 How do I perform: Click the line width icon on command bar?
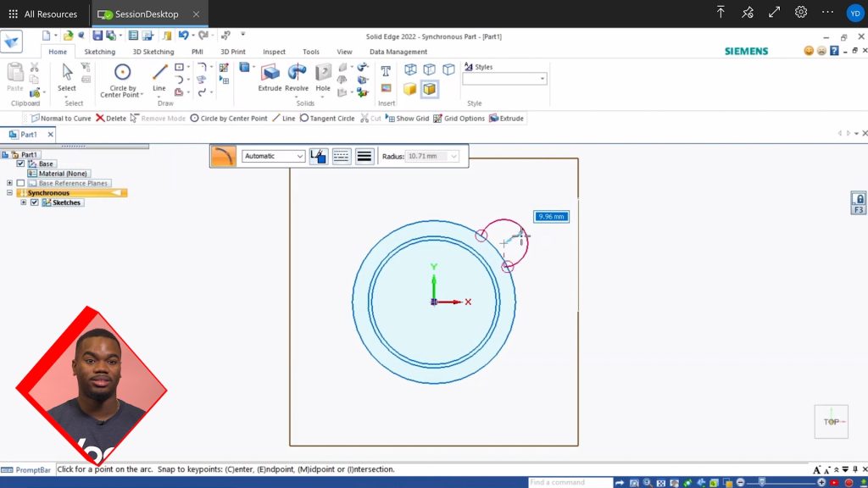tap(364, 157)
